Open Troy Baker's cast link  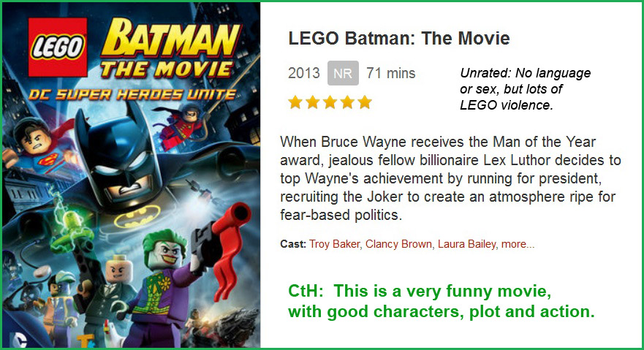(x=334, y=244)
